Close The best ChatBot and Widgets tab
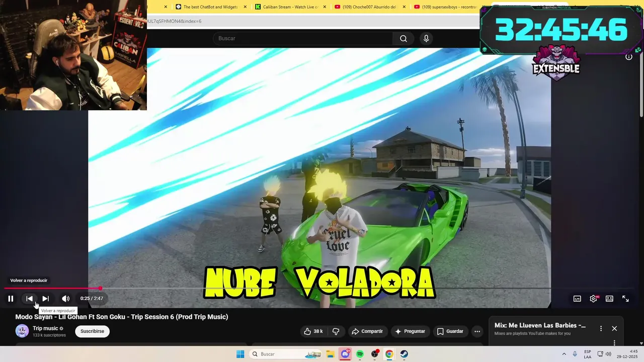Viewport: 644px width, 362px height. pos(245,7)
